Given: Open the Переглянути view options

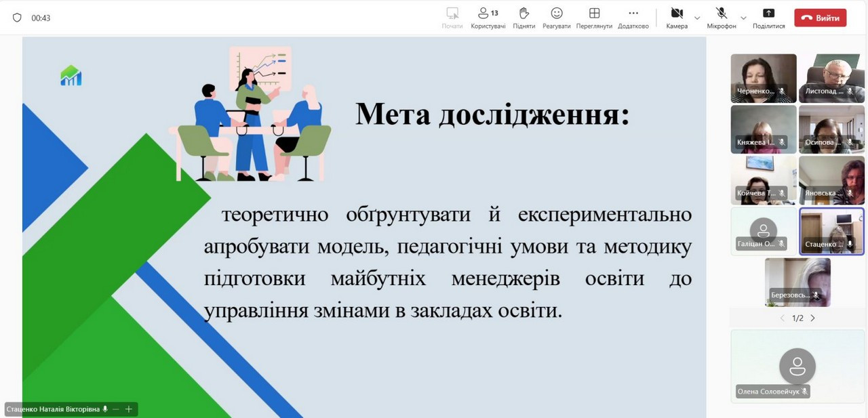Looking at the screenshot, I should tap(594, 18).
